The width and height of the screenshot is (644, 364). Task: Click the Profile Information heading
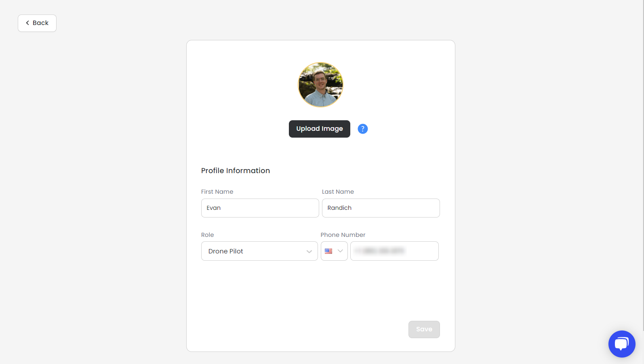pos(236,171)
